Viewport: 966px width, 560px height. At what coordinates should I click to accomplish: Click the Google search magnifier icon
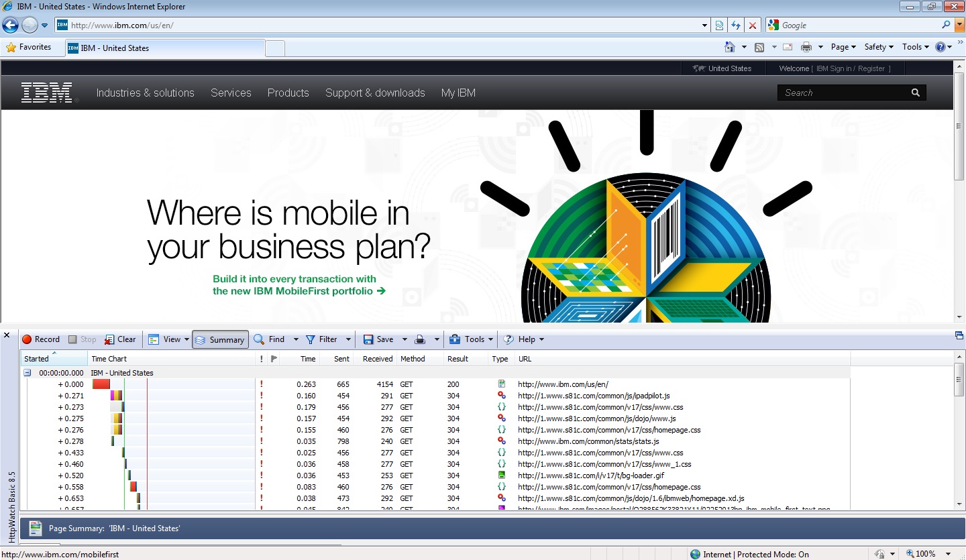pos(946,25)
